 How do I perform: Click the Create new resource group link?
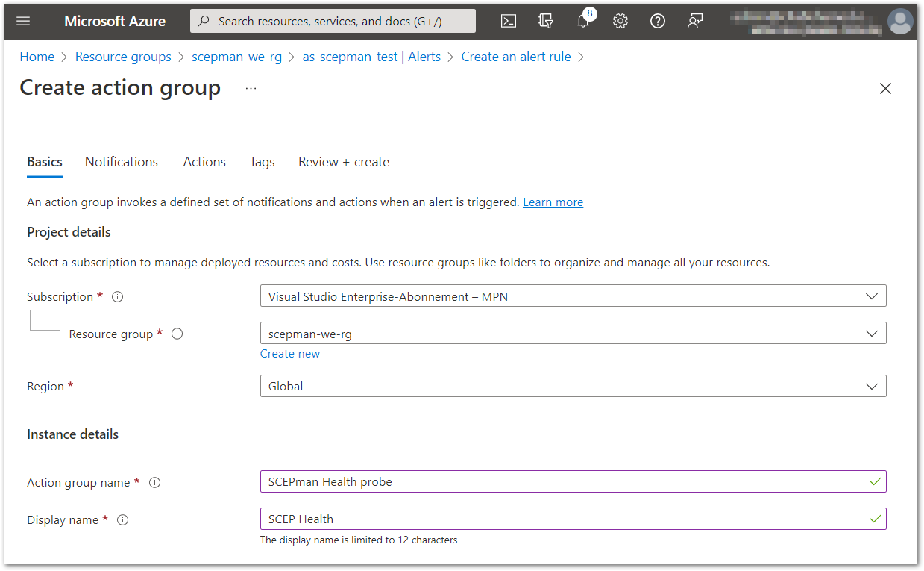pos(290,354)
